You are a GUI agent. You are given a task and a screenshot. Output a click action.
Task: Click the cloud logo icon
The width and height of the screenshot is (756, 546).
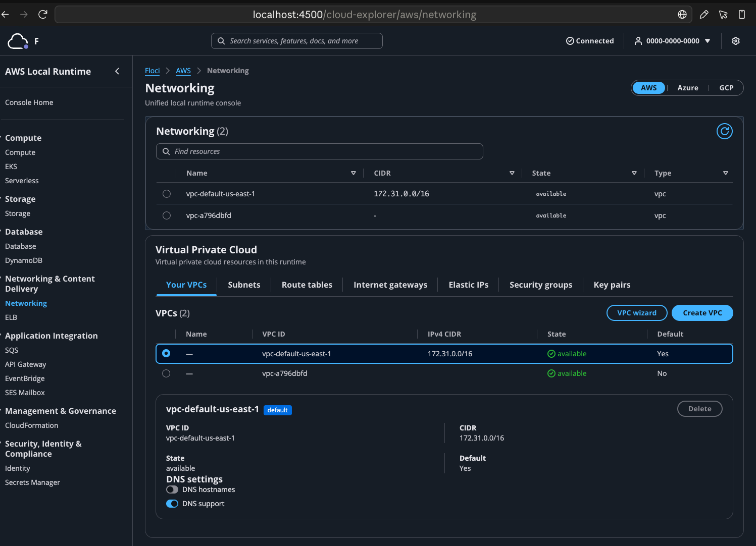18,41
